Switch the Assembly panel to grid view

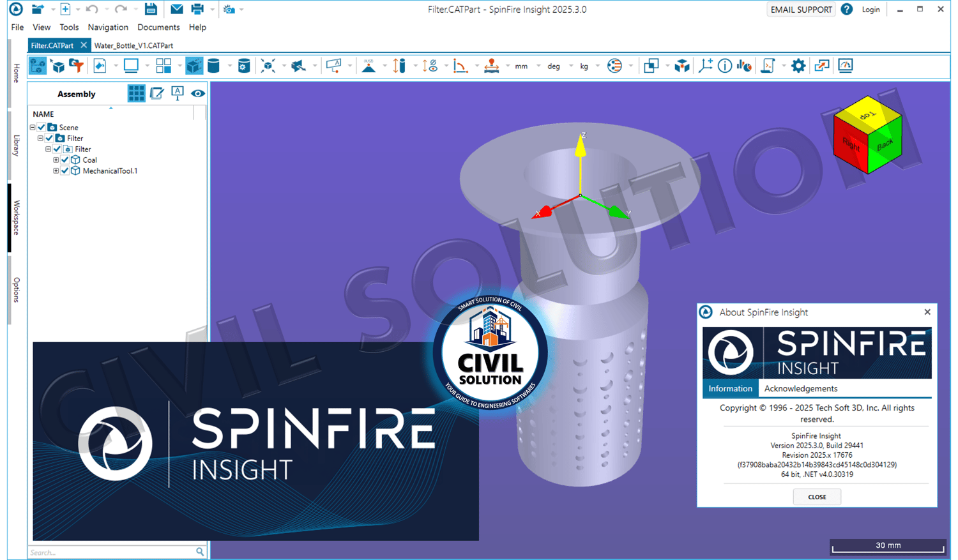point(136,94)
